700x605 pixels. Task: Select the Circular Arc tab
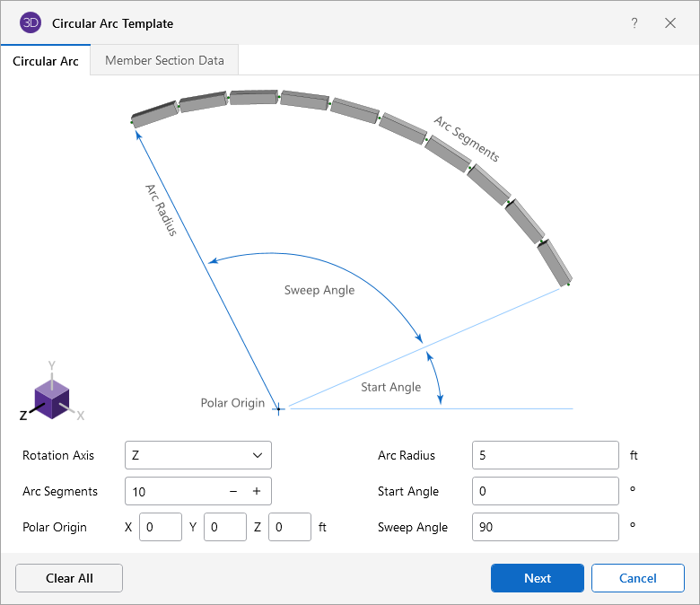[x=46, y=62]
